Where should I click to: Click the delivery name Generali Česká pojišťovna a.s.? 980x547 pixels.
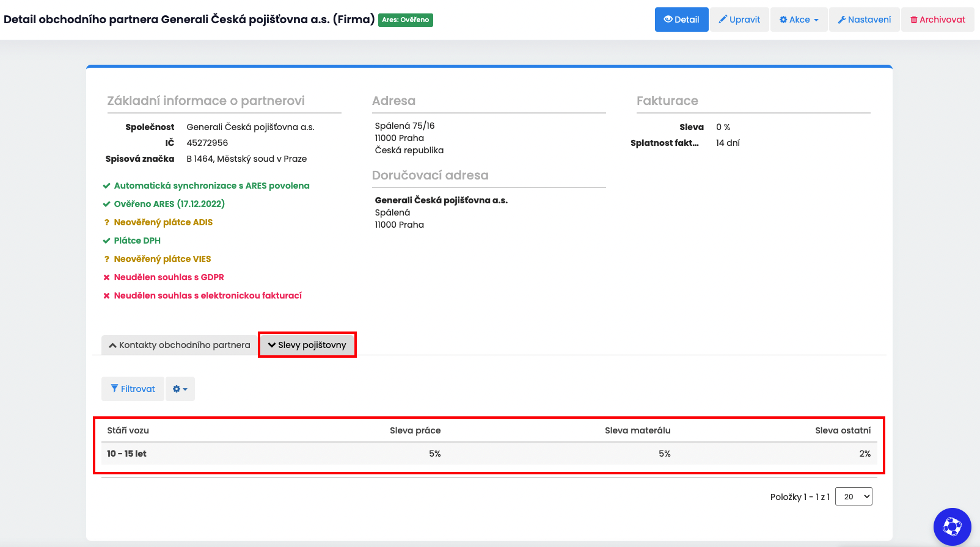[441, 200]
